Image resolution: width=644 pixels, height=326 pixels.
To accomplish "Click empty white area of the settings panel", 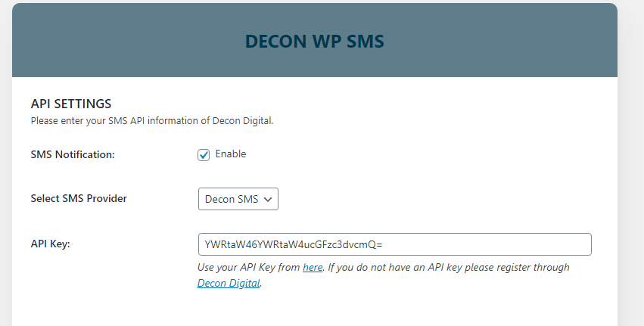I will tap(411, 172).
